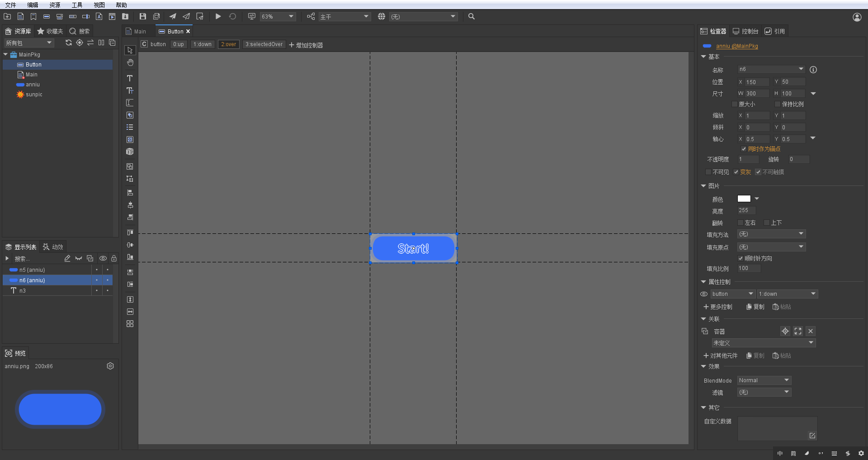Image resolution: width=868 pixels, height=460 pixels.
Task: Collapse the MainPkg tree node
Action: coord(5,54)
